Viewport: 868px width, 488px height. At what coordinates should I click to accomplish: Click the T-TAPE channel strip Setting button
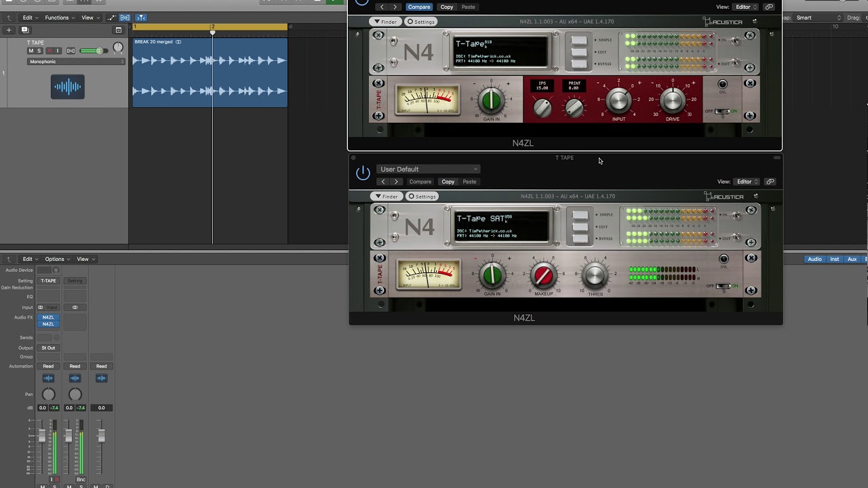(x=48, y=281)
